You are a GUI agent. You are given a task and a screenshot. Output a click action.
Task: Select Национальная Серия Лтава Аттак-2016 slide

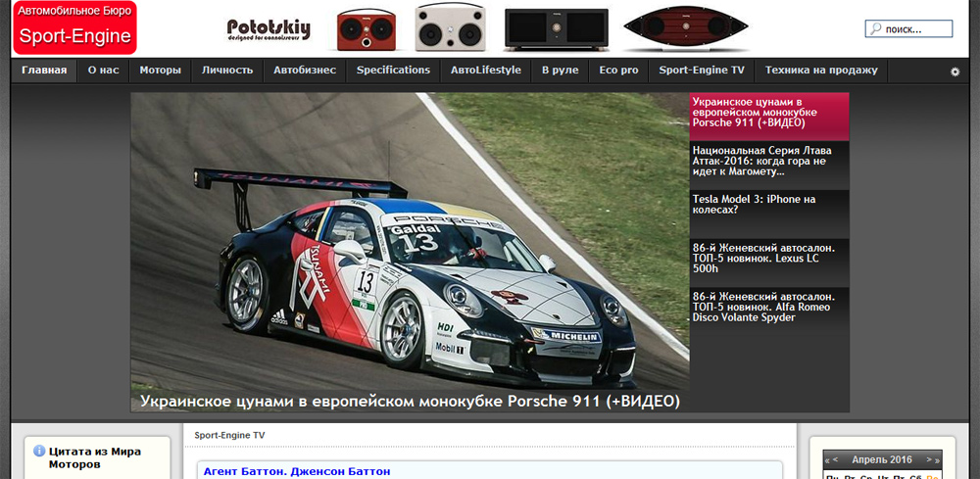[769, 166]
